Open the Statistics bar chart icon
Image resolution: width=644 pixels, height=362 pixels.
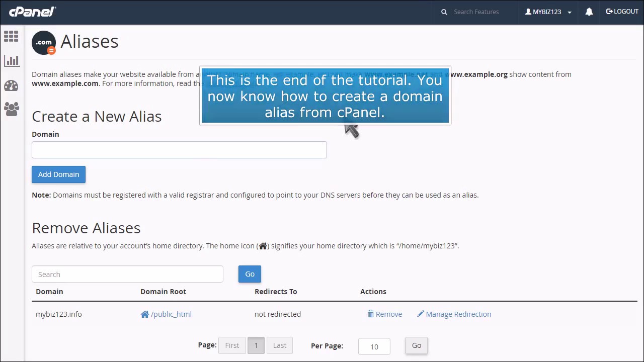click(11, 61)
